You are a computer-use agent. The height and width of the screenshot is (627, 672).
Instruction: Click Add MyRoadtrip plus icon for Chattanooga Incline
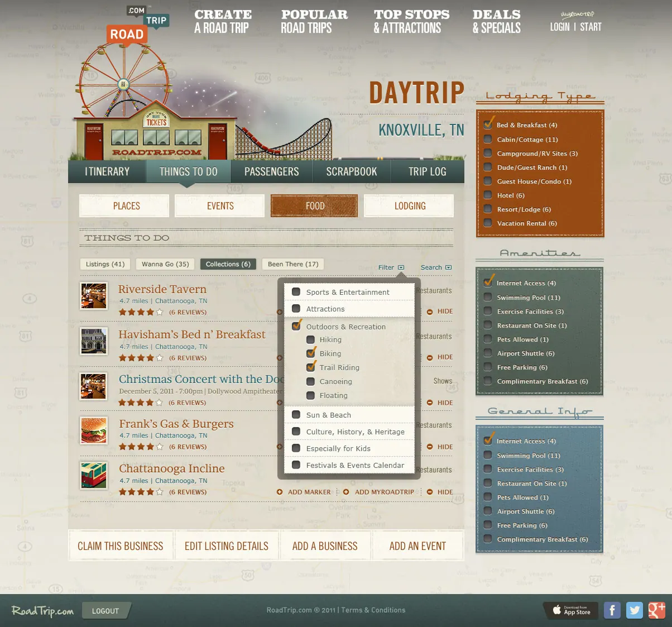point(346,492)
